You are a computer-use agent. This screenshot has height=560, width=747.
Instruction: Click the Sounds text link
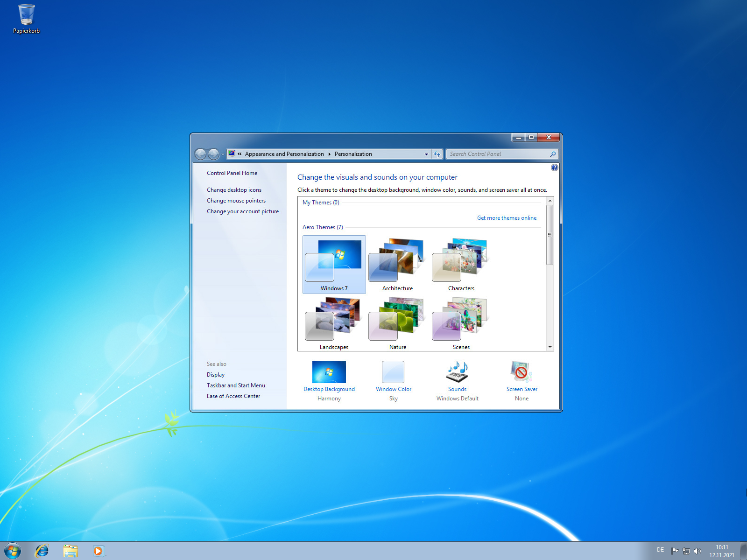(x=458, y=389)
